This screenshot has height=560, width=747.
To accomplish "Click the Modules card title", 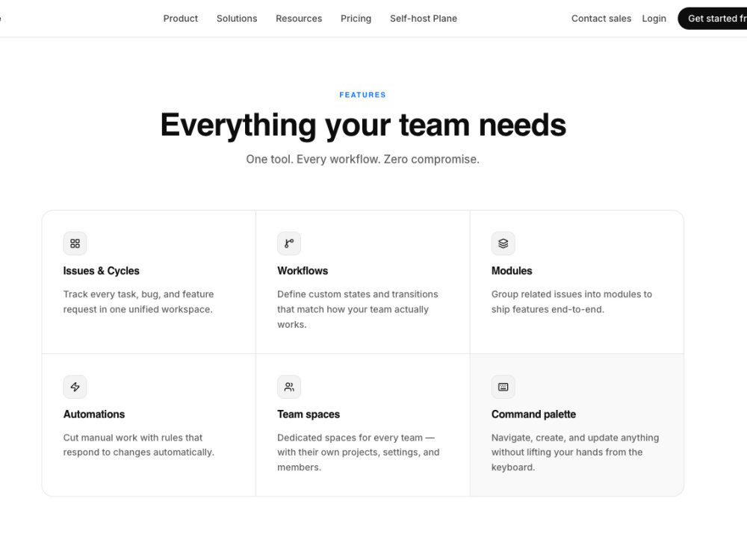I will (512, 271).
